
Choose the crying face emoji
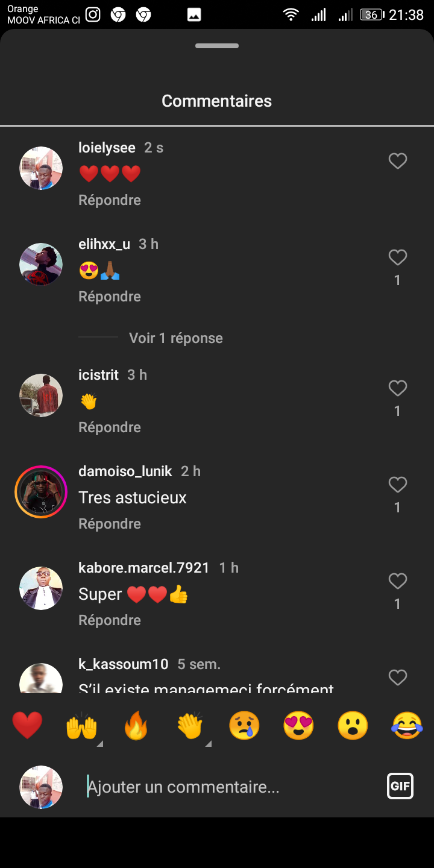[x=244, y=725]
